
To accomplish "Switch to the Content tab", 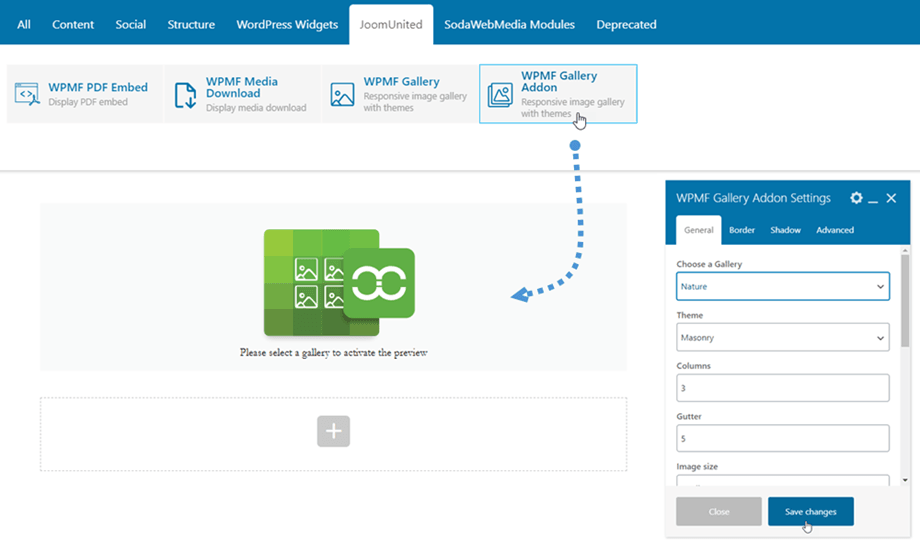I will pyautogui.click(x=73, y=25).
